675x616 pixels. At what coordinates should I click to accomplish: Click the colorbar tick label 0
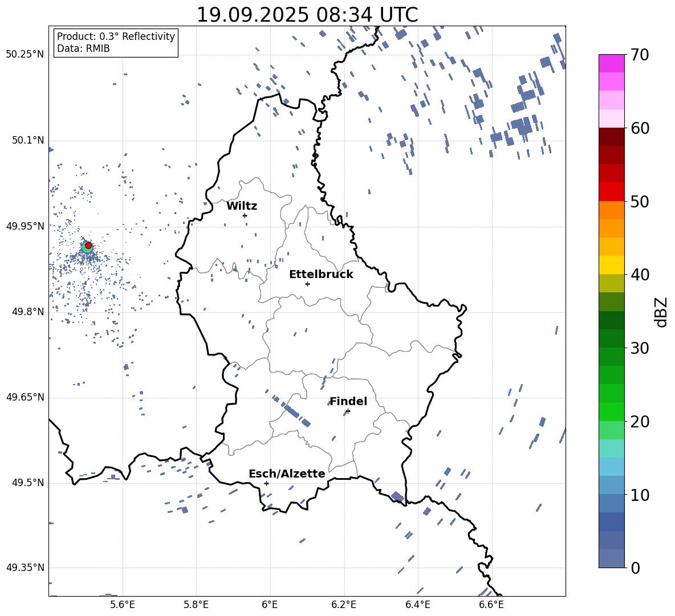pos(635,568)
